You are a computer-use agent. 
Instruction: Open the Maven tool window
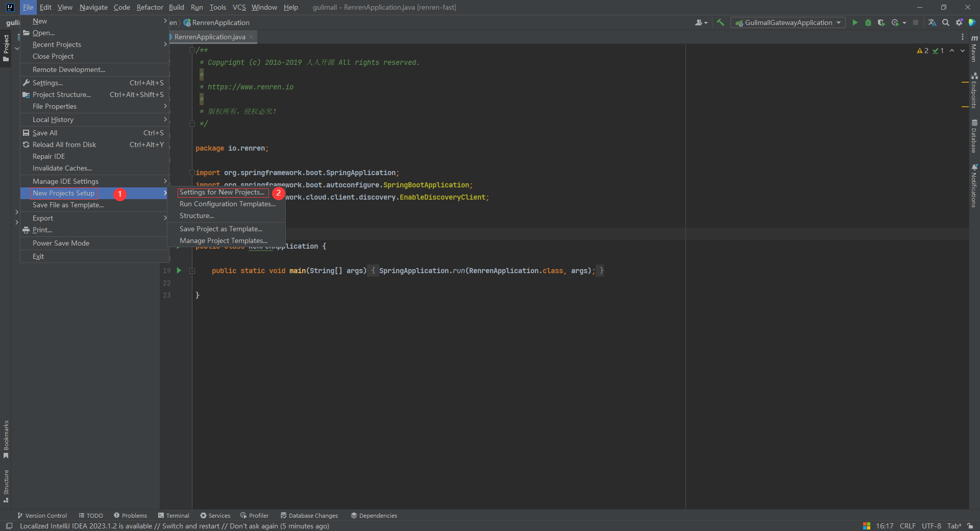974,49
